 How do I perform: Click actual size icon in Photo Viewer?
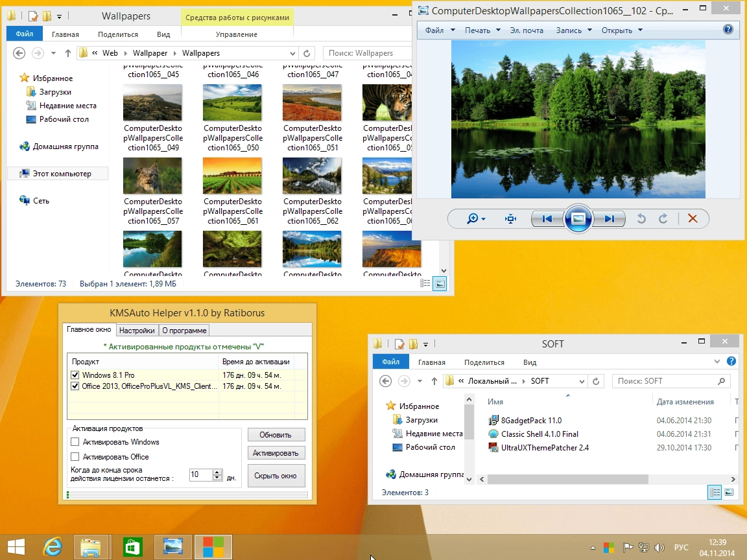[511, 218]
